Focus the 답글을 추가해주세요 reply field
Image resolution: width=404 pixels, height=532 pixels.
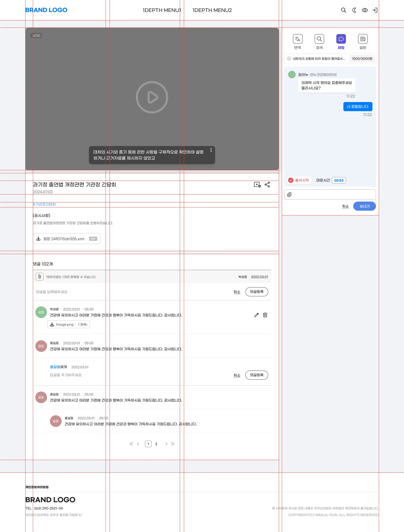tap(66, 375)
